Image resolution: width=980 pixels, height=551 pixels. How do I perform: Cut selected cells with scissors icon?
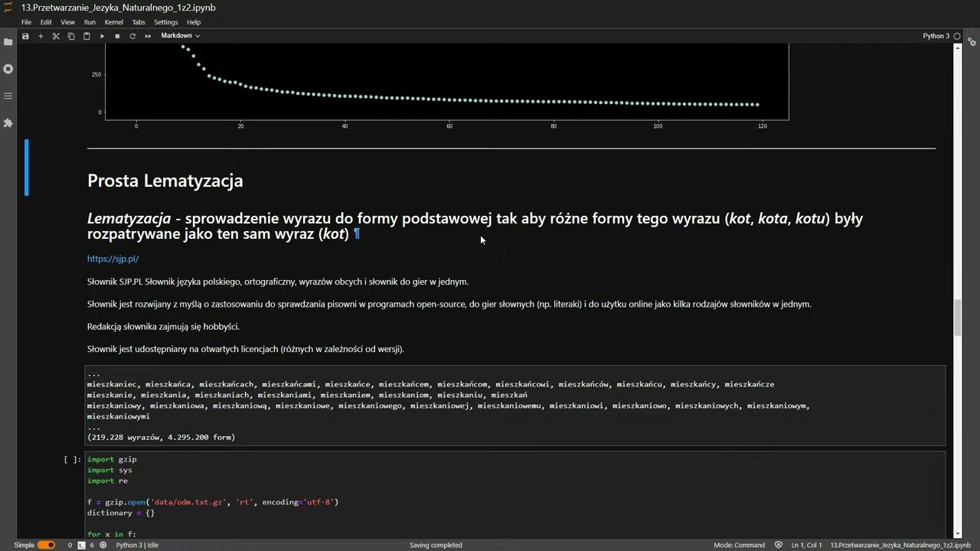click(56, 36)
